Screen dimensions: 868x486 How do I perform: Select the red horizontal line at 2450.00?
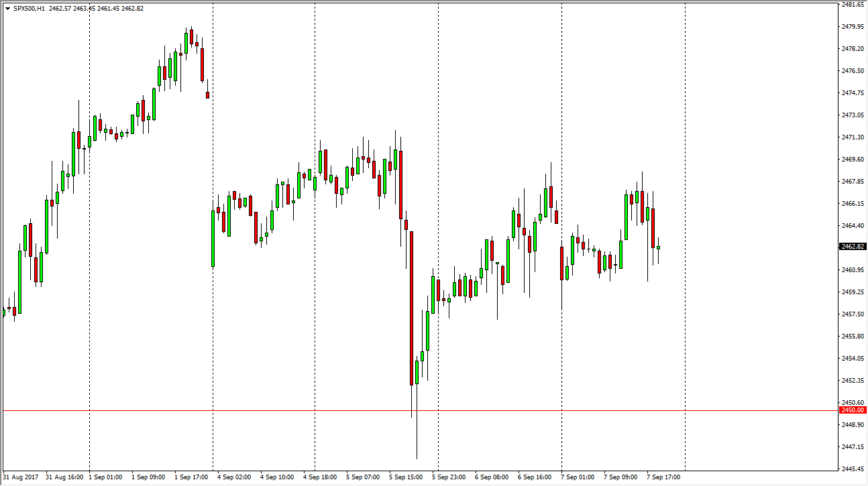tap(268, 410)
